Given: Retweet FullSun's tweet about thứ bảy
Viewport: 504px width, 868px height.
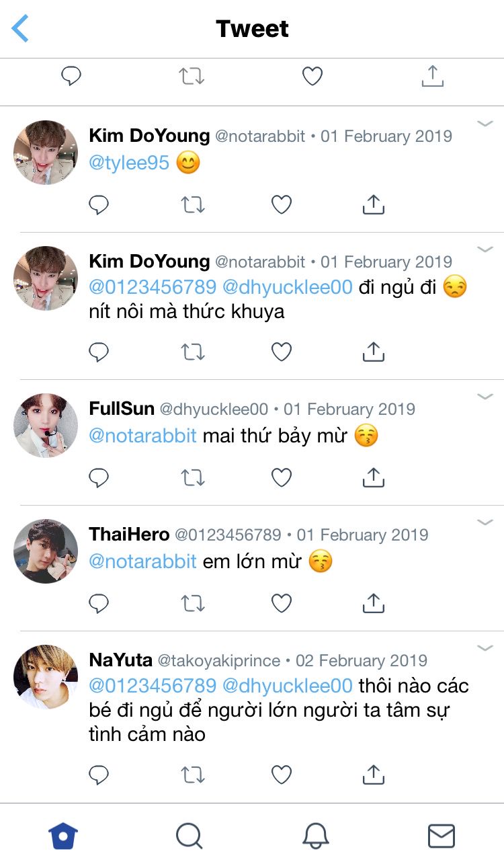Looking at the screenshot, I should [x=193, y=477].
